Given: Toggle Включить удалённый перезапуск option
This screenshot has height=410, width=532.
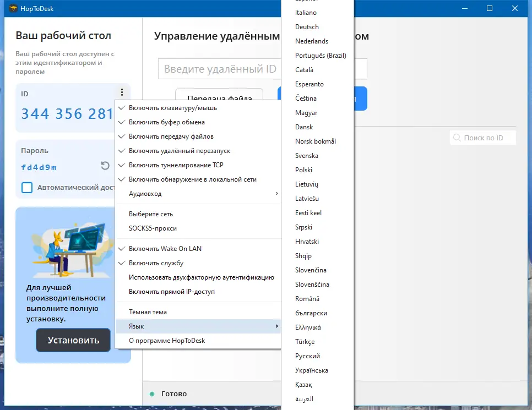Looking at the screenshot, I should click(198, 151).
